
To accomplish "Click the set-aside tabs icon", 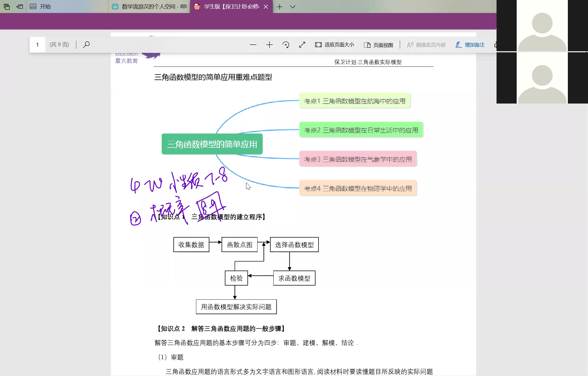I will pos(20,7).
